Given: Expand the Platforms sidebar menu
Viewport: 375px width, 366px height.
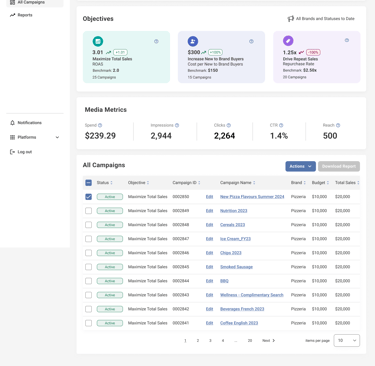Looking at the screenshot, I should coord(35,137).
